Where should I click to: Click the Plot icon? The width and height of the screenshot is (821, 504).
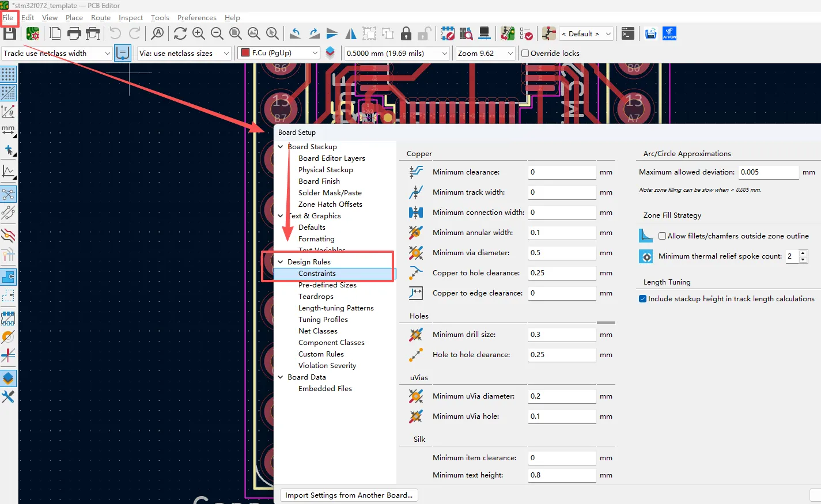coord(93,33)
